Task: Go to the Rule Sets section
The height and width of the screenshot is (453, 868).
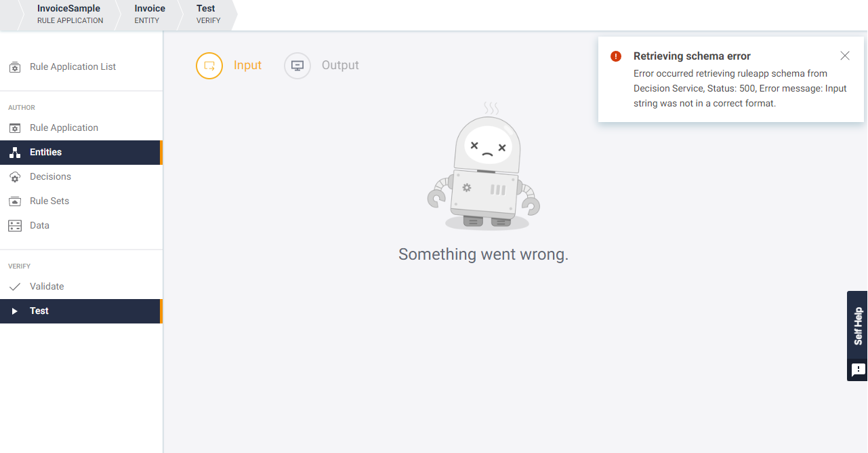Action: click(x=49, y=201)
